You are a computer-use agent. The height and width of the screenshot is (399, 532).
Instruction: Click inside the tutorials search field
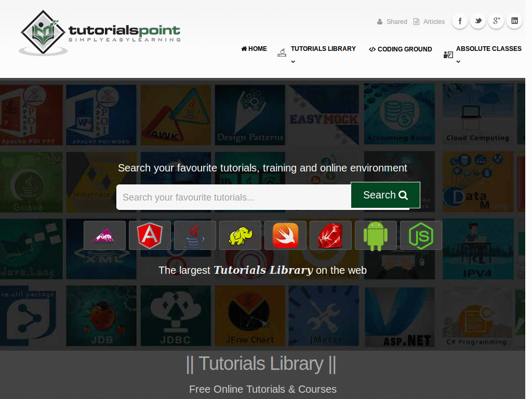pyautogui.click(x=234, y=197)
